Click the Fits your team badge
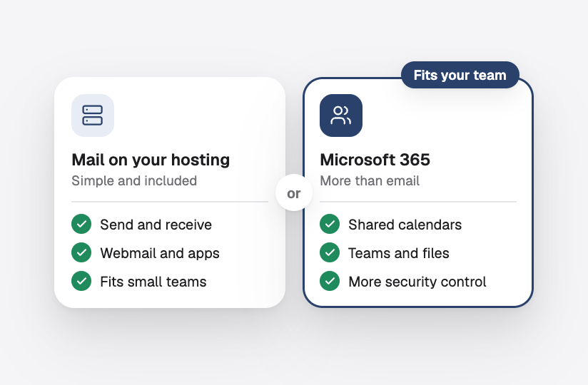 pyautogui.click(x=460, y=75)
